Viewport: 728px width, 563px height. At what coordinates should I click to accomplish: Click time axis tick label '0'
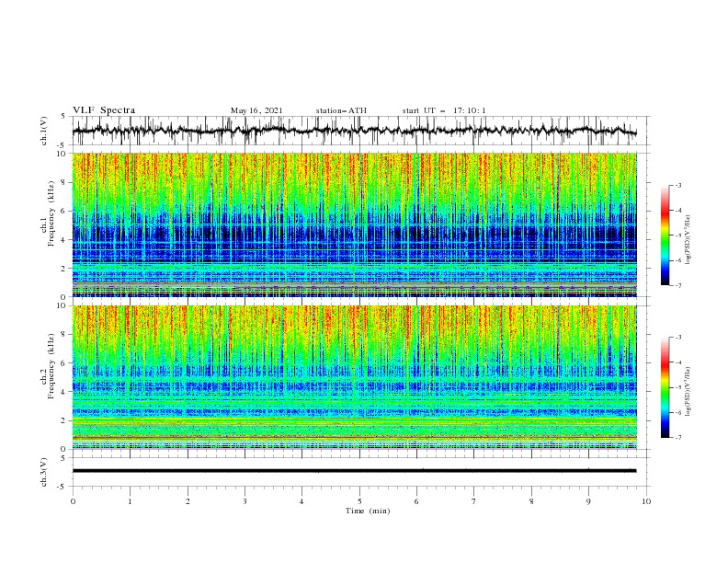pos(73,501)
